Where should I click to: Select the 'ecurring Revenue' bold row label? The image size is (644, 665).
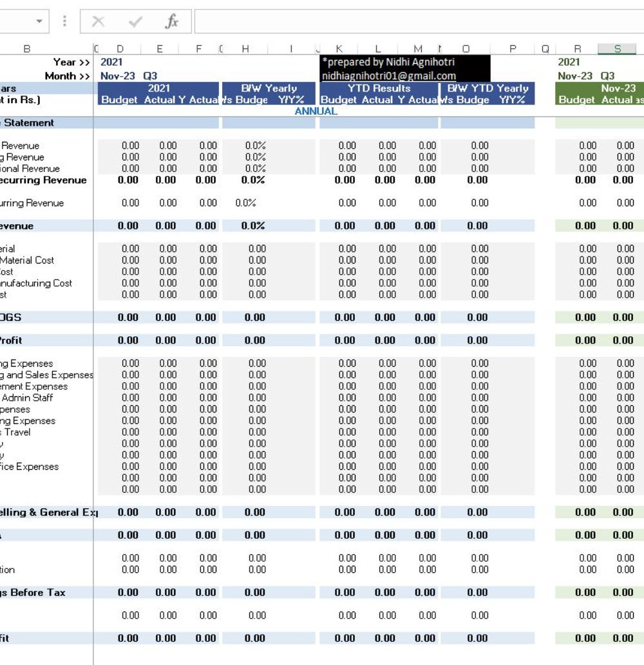coord(43,180)
